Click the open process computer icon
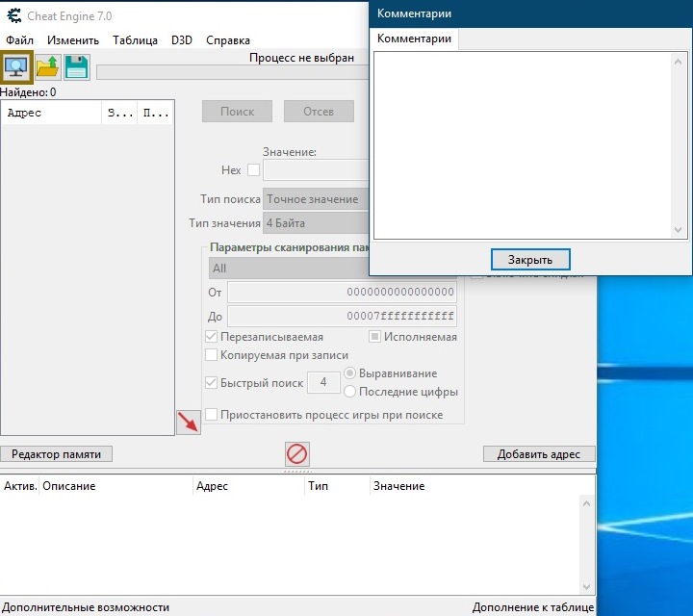 click(x=17, y=66)
